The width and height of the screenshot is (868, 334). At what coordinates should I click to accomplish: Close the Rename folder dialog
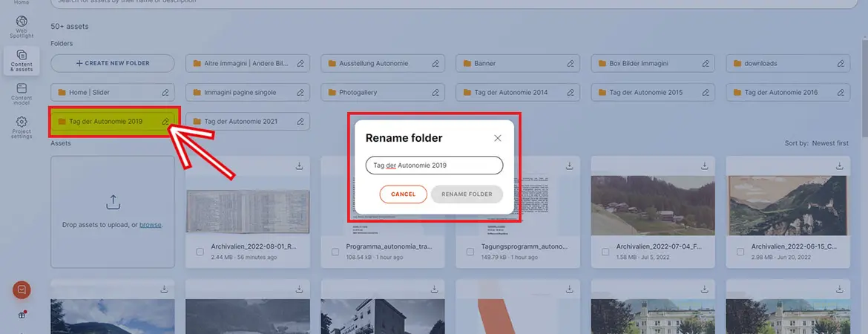[x=498, y=138]
